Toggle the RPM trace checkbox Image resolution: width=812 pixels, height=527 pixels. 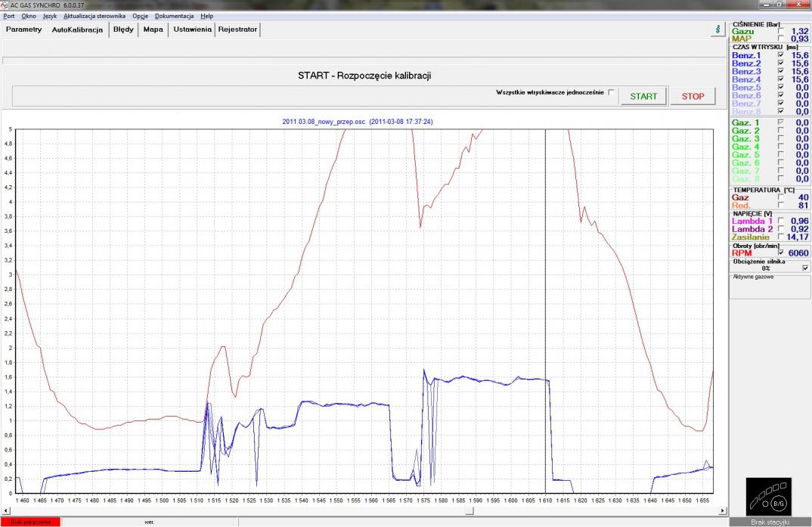pos(781,253)
